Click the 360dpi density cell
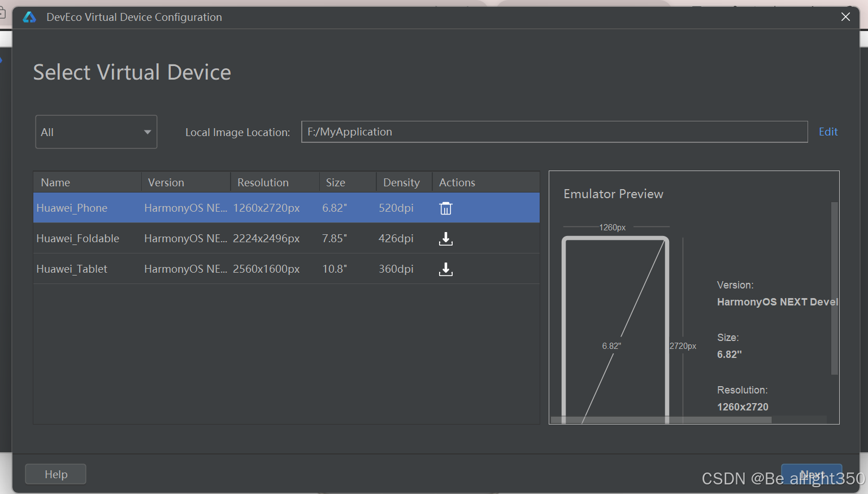868x494 pixels. (396, 269)
